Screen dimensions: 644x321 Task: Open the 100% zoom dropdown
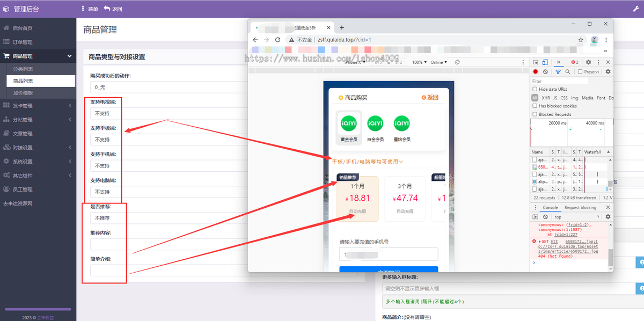[x=419, y=62]
